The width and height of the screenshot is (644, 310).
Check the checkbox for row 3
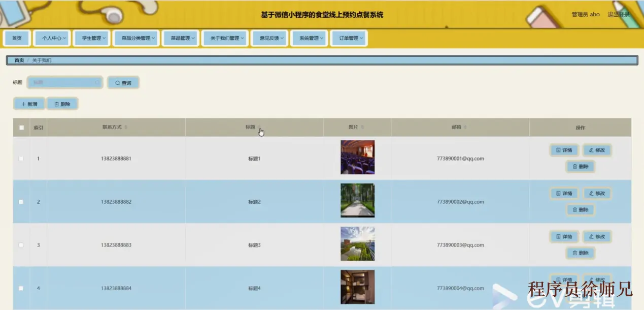21,245
